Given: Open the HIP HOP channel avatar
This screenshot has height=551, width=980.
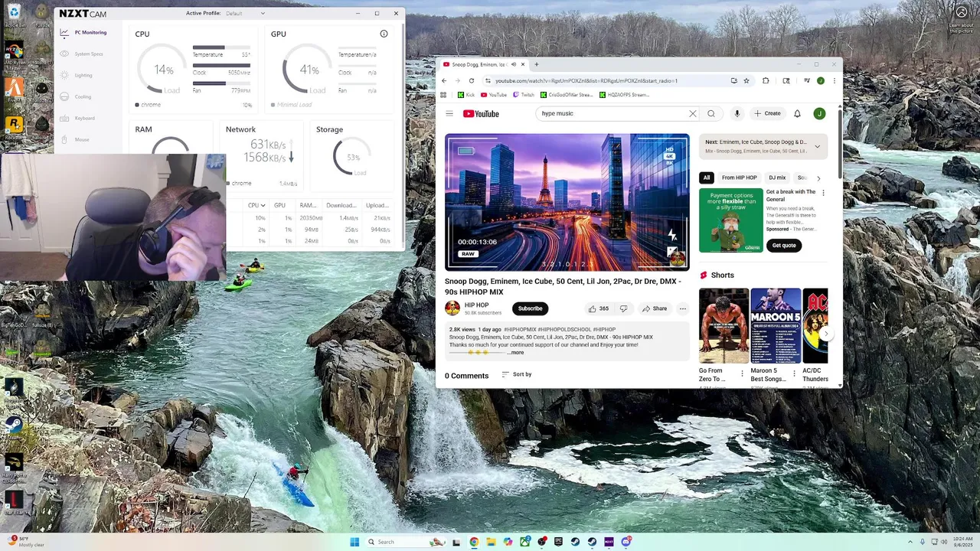Looking at the screenshot, I should (452, 308).
